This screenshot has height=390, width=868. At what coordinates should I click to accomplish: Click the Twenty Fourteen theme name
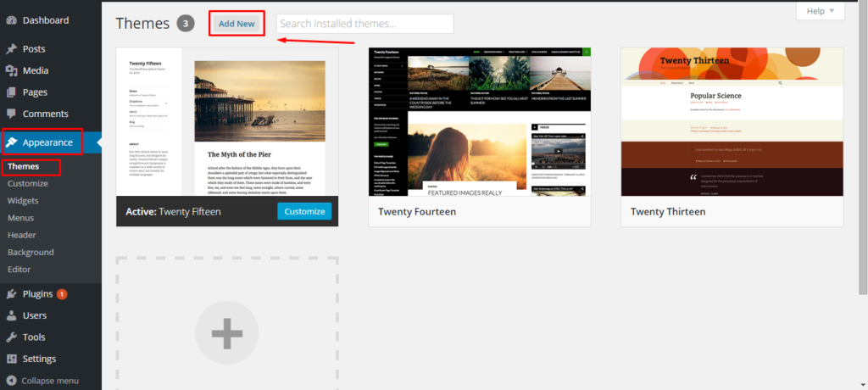417,212
